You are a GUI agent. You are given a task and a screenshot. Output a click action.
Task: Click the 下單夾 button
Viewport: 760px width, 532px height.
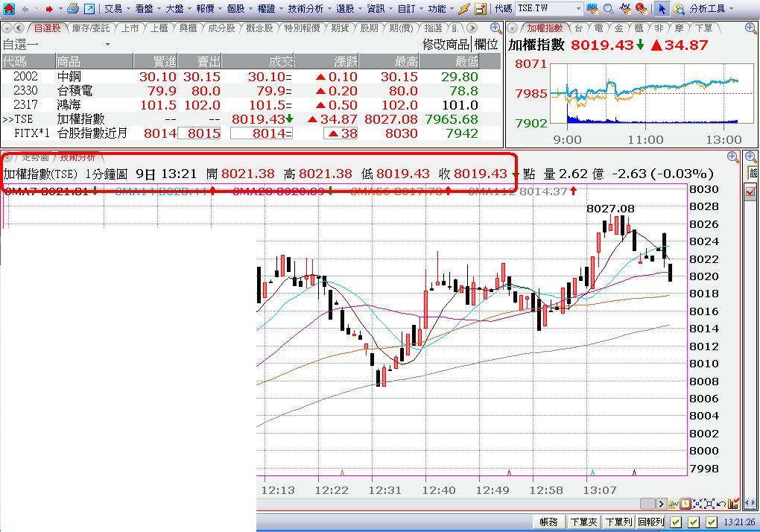pos(584,522)
